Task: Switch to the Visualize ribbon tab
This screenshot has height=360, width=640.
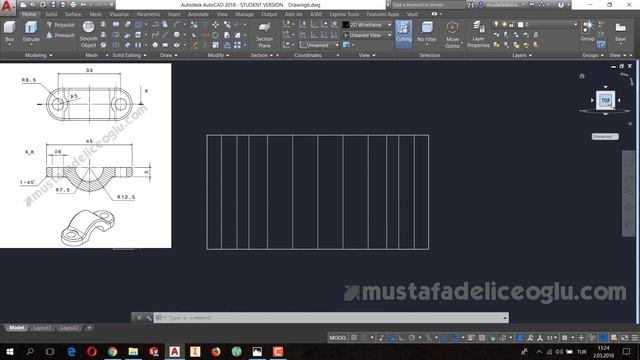Action: (x=119, y=14)
